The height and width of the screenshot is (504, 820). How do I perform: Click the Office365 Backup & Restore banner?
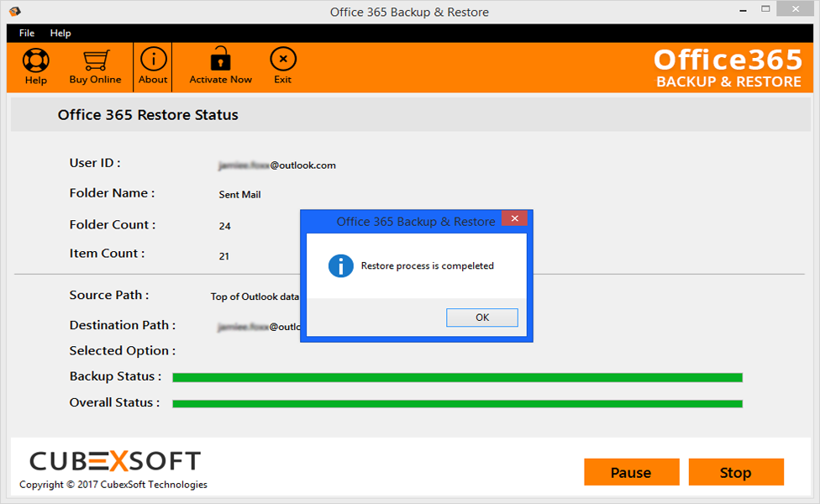(728, 67)
